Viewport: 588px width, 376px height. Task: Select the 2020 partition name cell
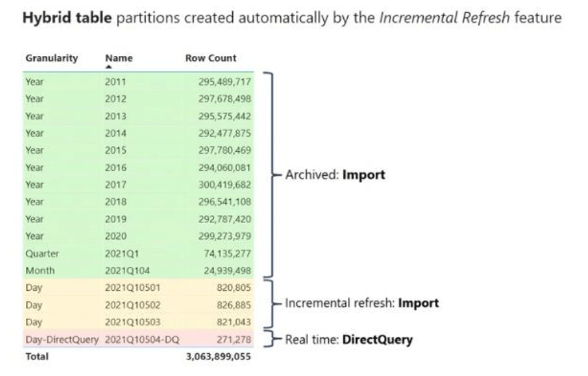pyautogui.click(x=115, y=236)
